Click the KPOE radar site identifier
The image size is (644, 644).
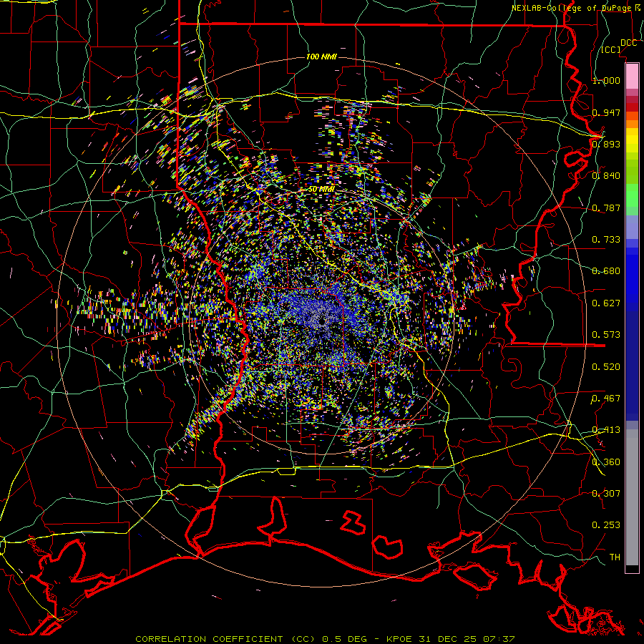(401, 639)
